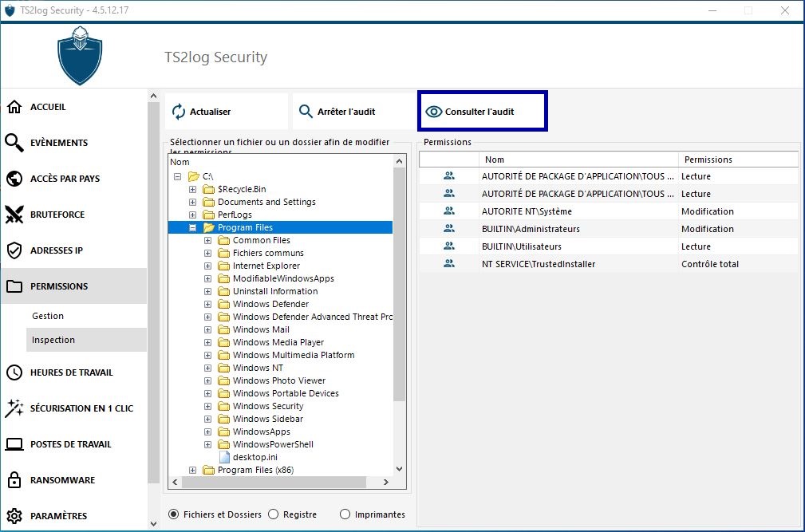Screen dimensions: 805x532
Task: Click the Permissions folder icon in sidebar
Action: [x=14, y=286]
